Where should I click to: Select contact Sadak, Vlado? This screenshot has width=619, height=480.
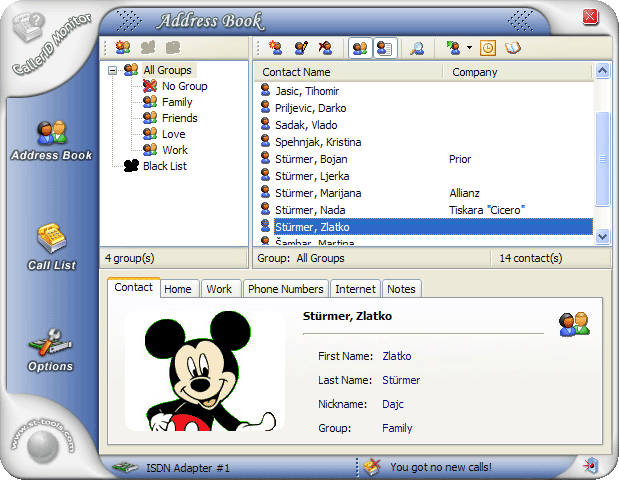click(x=306, y=125)
